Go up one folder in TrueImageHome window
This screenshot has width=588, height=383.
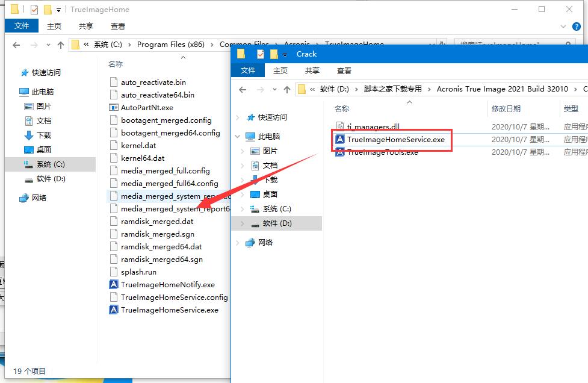(61, 45)
